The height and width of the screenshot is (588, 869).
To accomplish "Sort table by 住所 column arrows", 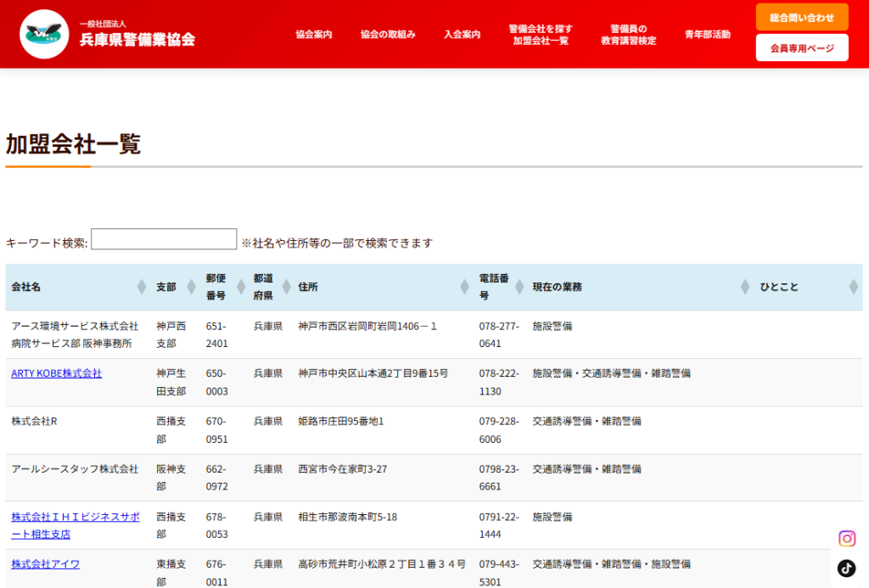I will pyautogui.click(x=463, y=288).
